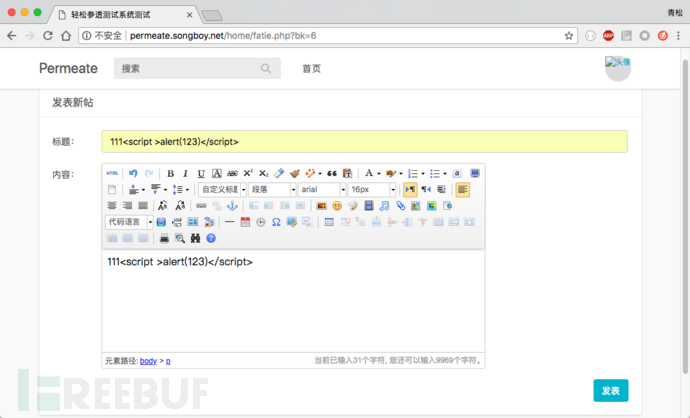Toggle italic formatting
This screenshot has width=690, height=418.
(x=185, y=173)
